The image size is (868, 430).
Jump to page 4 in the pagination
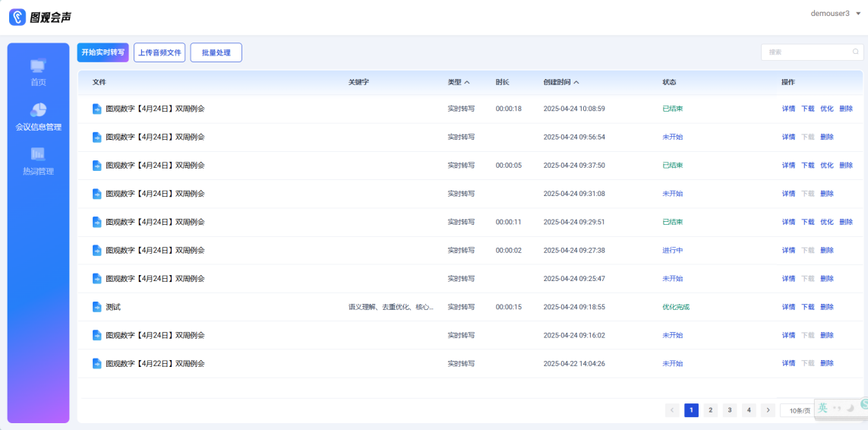[749, 410]
